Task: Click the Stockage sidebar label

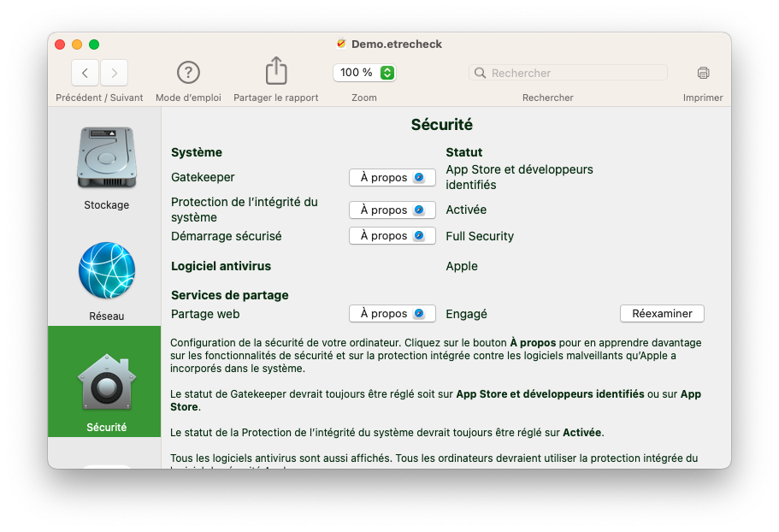Action: (x=106, y=204)
